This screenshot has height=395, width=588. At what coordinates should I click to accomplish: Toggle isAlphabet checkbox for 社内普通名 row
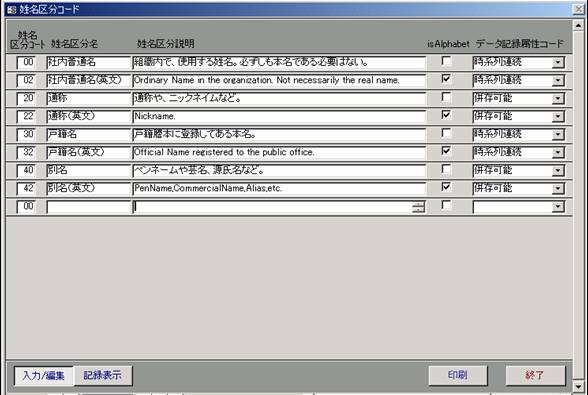446,61
